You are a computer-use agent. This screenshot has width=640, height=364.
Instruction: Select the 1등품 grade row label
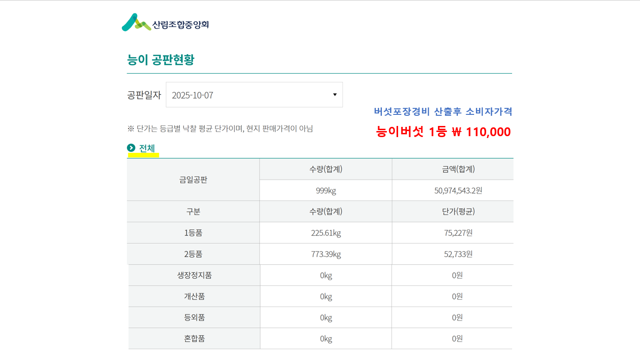pyautogui.click(x=193, y=233)
